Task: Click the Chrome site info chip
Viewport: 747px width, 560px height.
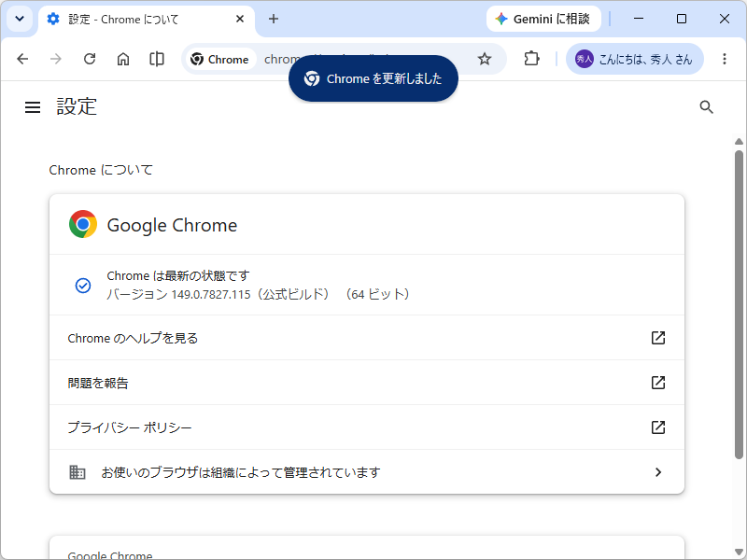Action: 220,59
